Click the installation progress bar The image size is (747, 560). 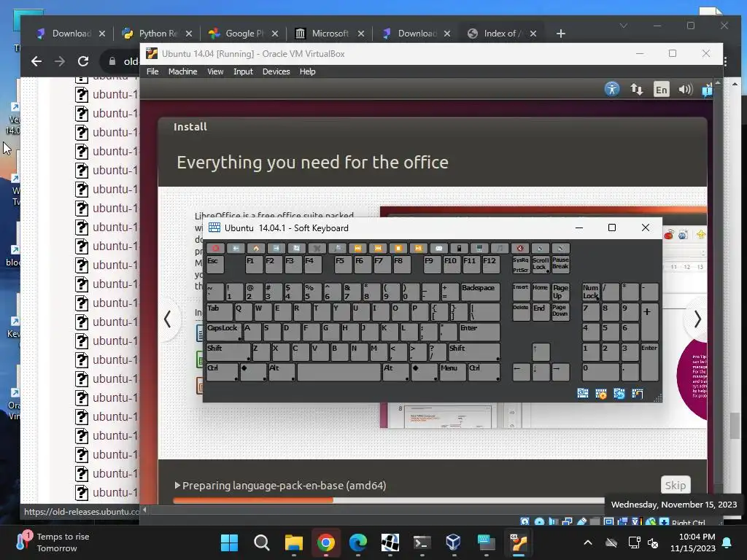coord(388,500)
